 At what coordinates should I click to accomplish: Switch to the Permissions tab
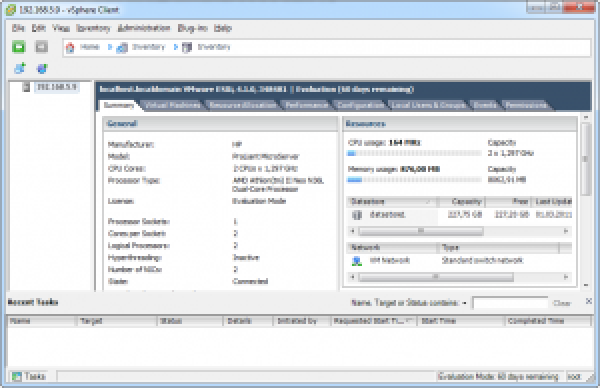click(526, 105)
